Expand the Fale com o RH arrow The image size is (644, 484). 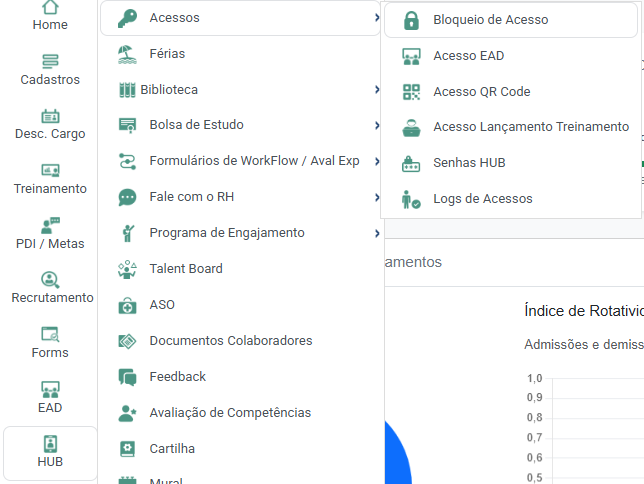(376, 197)
